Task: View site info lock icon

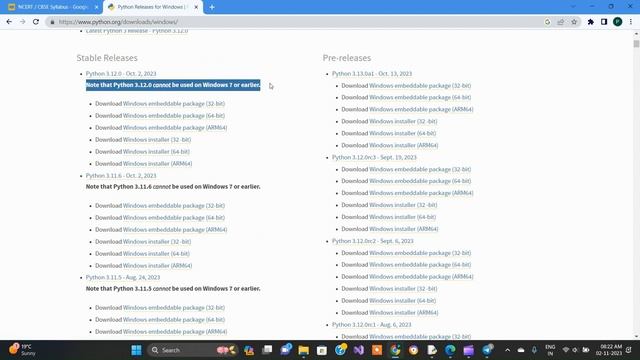Action: (x=52, y=22)
